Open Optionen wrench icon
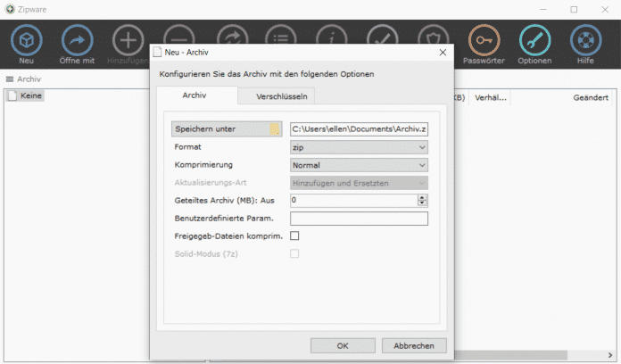Screen dimensions: 621x364 coord(535,40)
